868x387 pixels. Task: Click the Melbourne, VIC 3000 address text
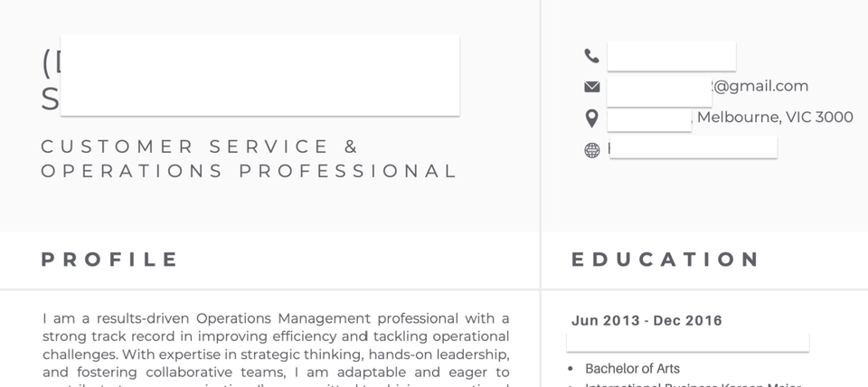click(775, 117)
